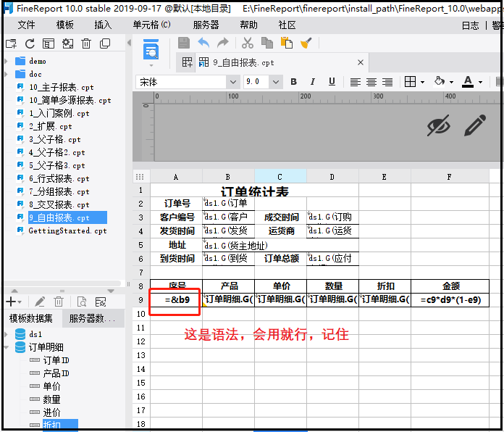Refresh the template file tree
Image resolution: width=504 pixels, height=432 pixels.
[x=30, y=43]
